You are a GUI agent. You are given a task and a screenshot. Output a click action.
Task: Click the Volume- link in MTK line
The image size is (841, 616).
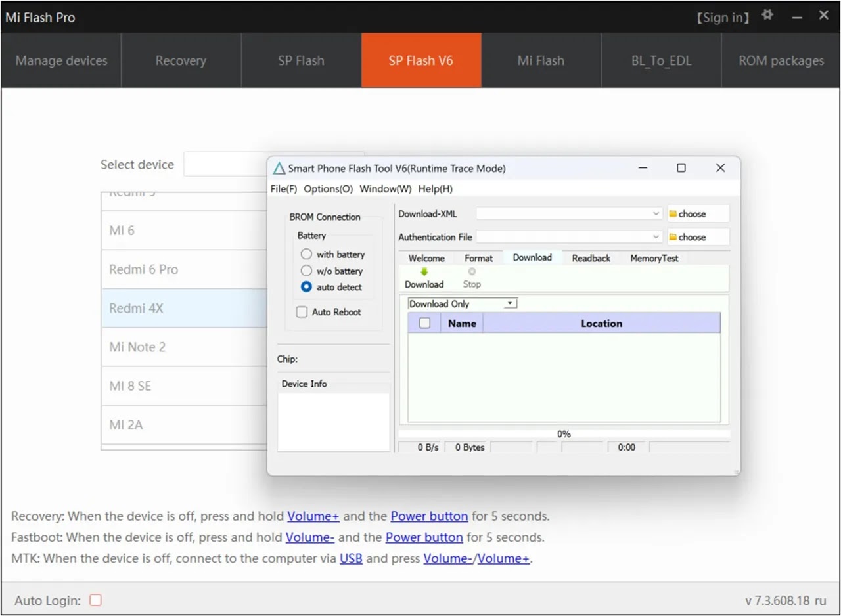coord(448,558)
